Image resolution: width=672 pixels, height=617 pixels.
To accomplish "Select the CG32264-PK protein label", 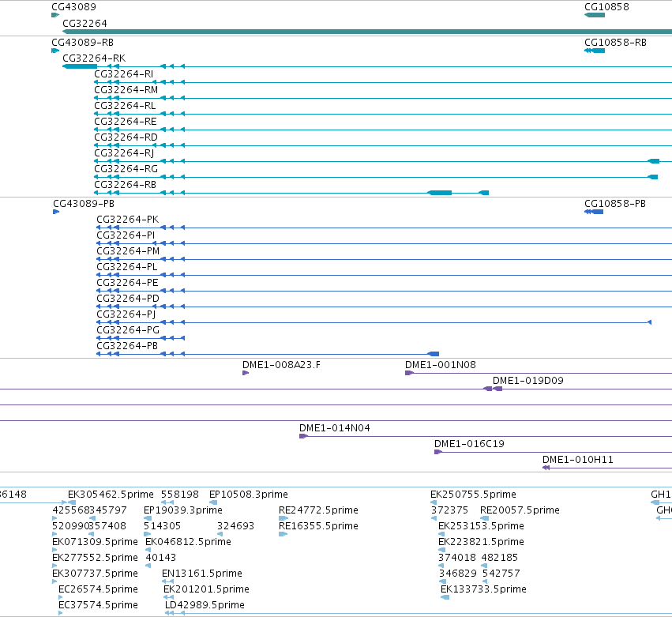I will pyautogui.click(x=128, y=220).
